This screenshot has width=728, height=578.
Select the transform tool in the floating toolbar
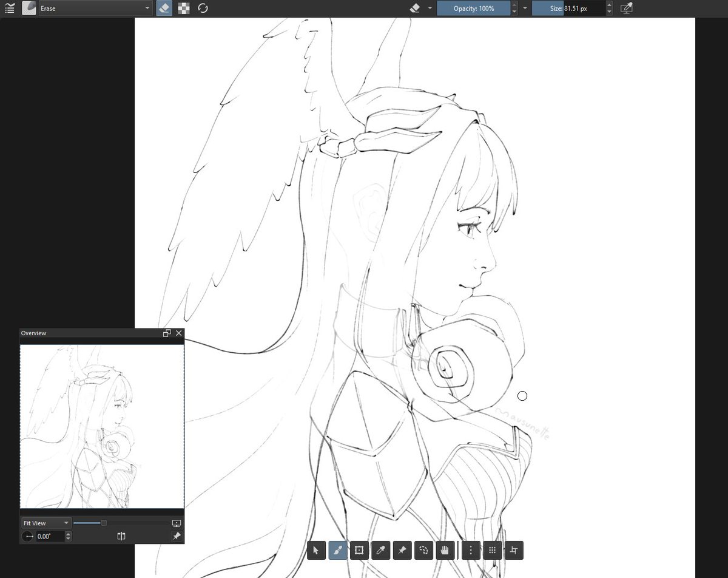(359, 551)
